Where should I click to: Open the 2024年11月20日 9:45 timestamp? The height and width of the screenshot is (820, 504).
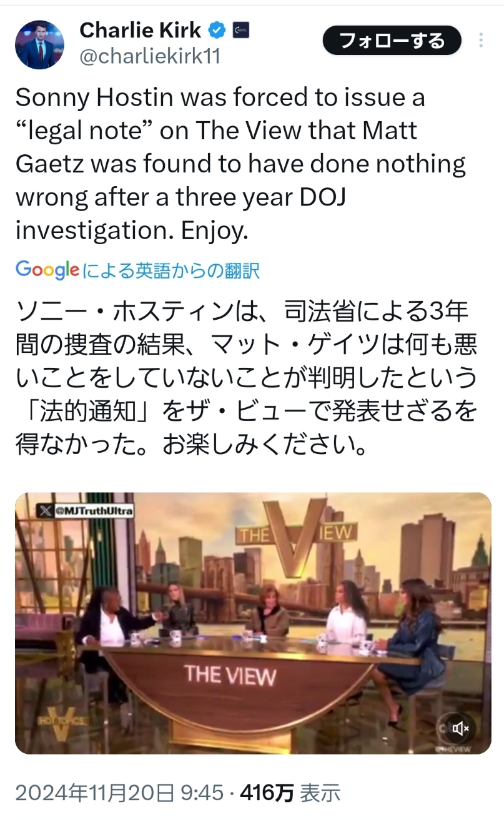click(119, 793)
